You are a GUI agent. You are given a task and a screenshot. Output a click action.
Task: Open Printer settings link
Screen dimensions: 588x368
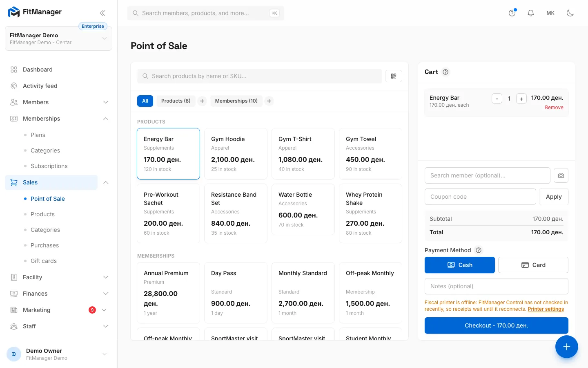[546, 309]
